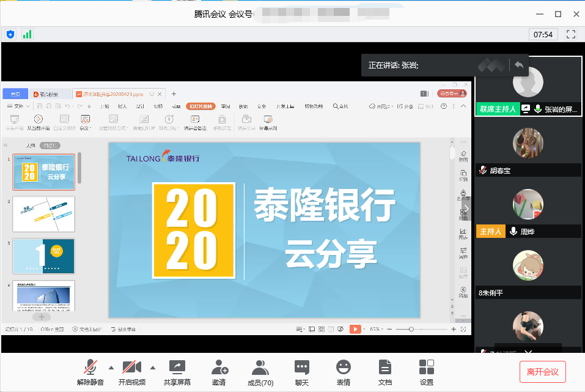Viewport: 585px width, 392px height.
Task: Click the 分享 share button in WPS
Action: click(405, 106)
